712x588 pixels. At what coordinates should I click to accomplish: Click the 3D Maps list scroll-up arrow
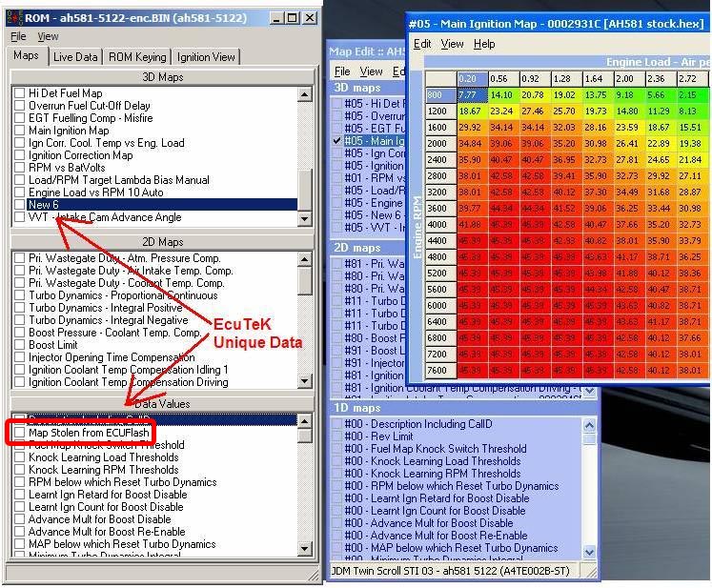[305, 93]
